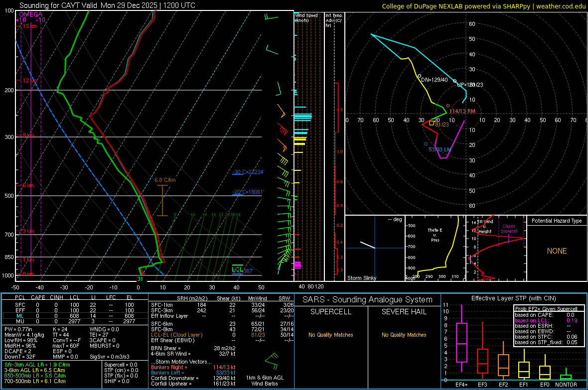
Task: Click the white Storm Slinky line
Action: [368, 245]
